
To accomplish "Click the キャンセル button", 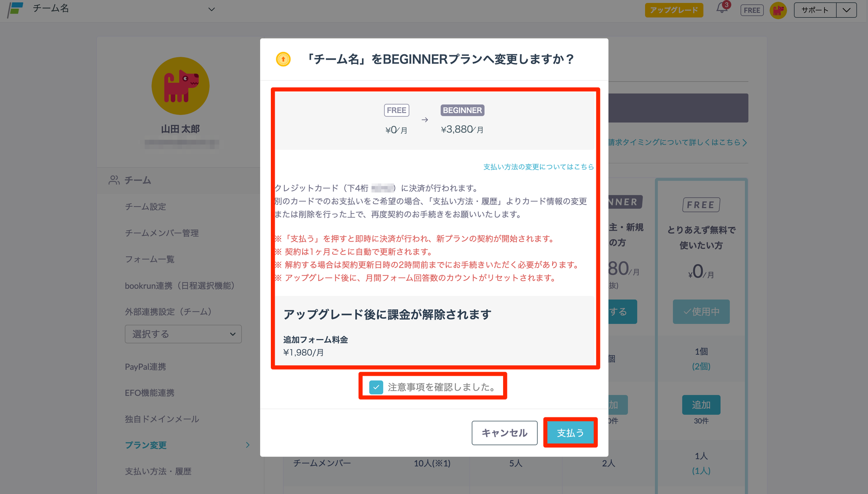I will [504, 433].
